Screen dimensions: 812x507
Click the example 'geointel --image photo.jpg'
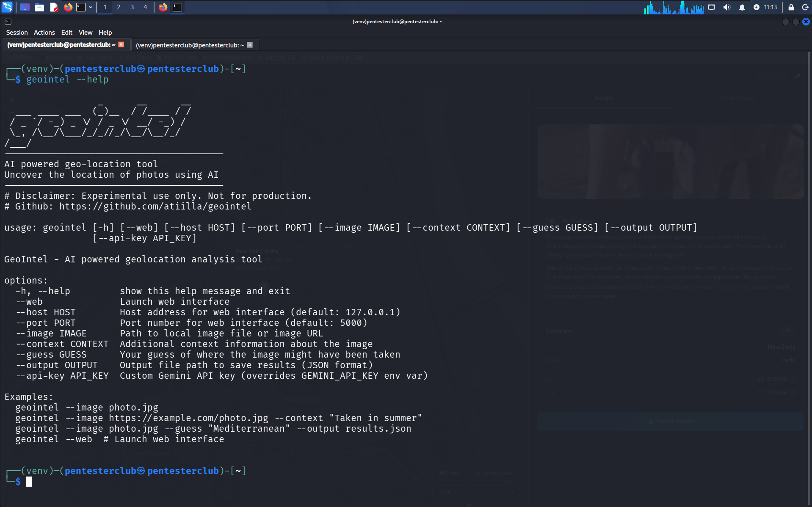coord(87,408)
